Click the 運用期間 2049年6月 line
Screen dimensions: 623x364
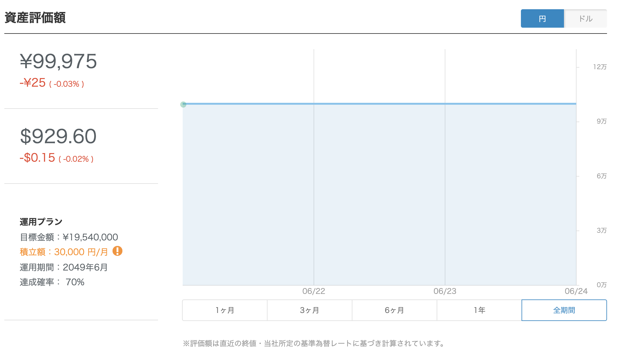pos(64,267)
